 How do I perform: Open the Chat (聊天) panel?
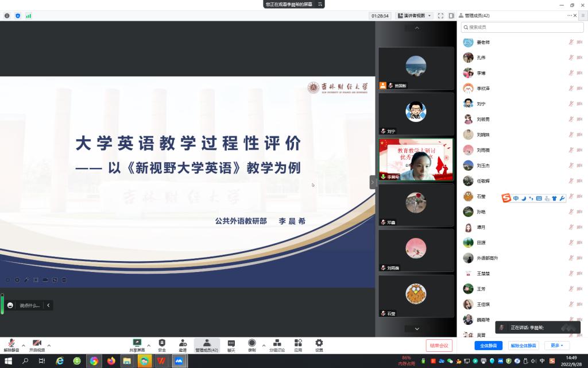click(231, 344)
